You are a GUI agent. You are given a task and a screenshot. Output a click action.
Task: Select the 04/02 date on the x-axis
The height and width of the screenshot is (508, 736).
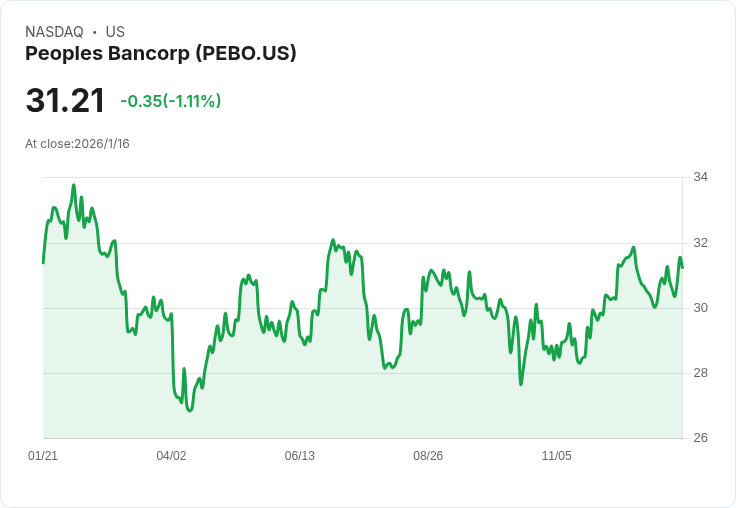171,456
